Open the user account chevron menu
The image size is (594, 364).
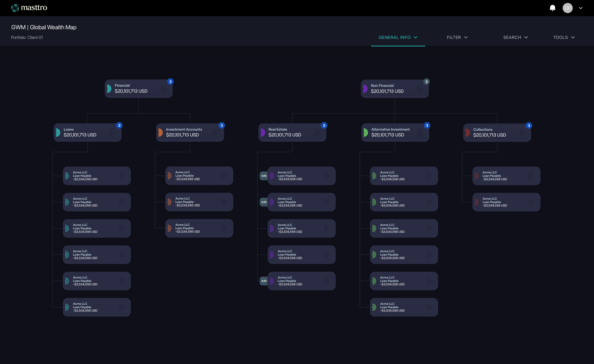[x=580, y=8]
